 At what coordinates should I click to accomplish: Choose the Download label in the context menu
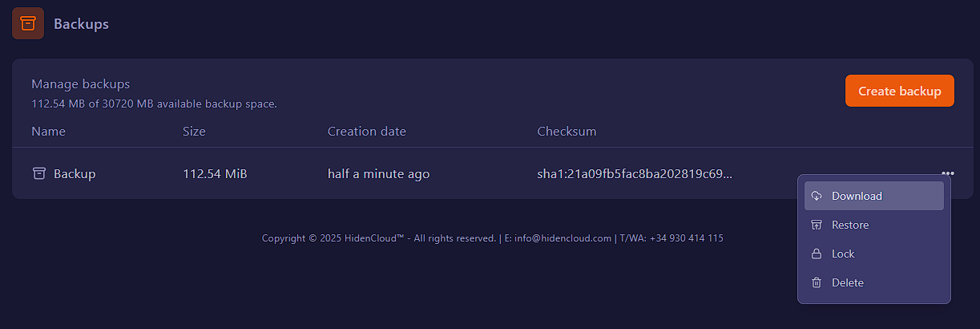coord(857,196)
